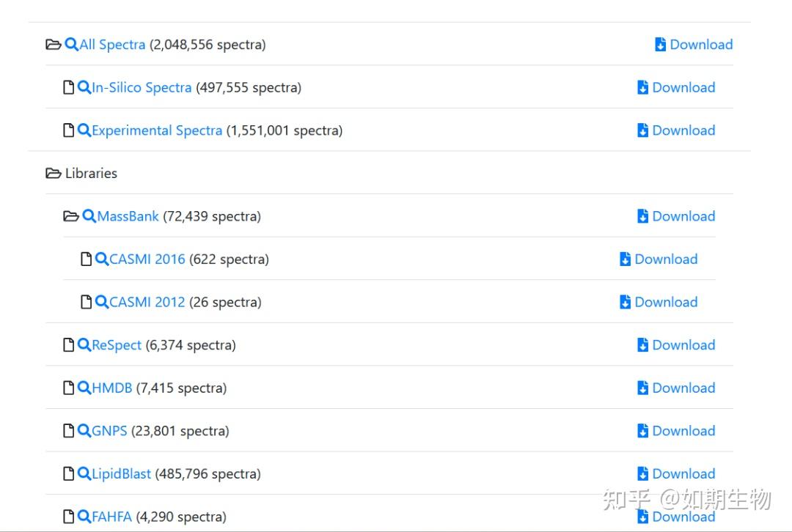Open the FAHFA spectra link

(112, 517)
